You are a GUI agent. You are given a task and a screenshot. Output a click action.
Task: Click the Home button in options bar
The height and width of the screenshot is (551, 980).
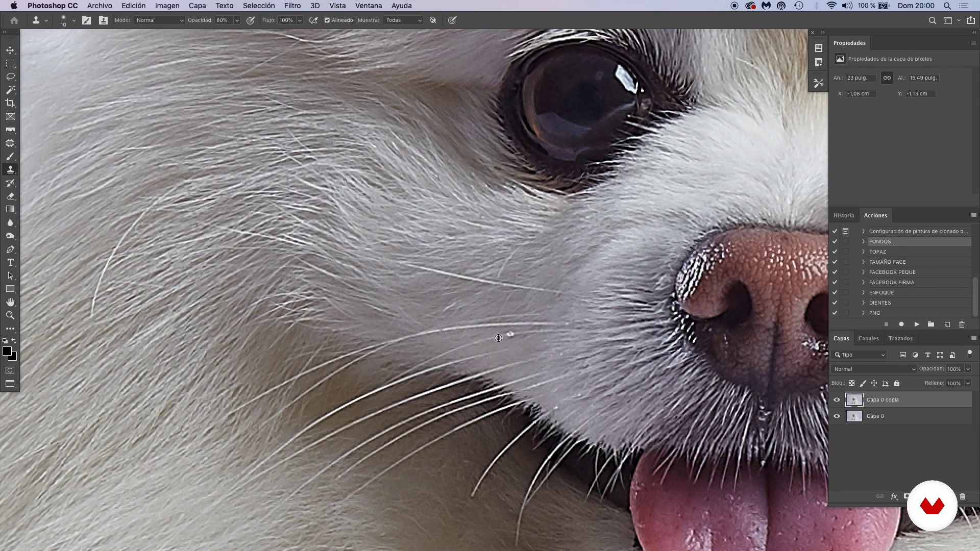coord(14,20)
